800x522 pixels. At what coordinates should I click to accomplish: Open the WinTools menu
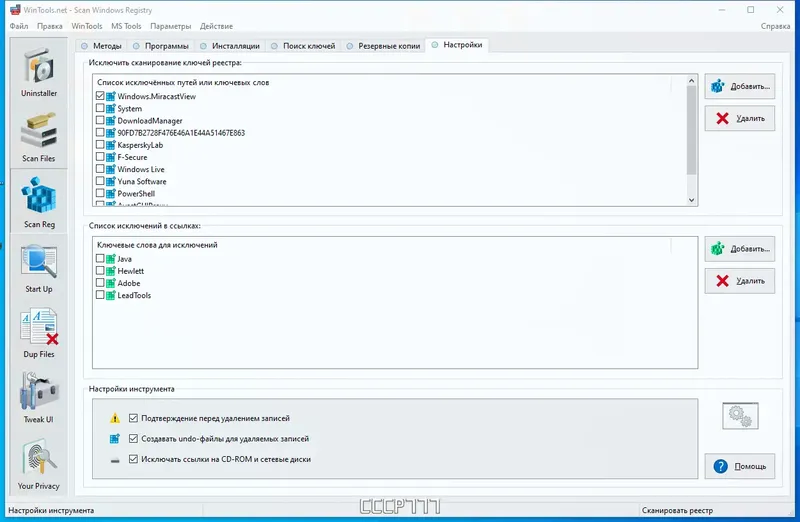coord(87,26)
